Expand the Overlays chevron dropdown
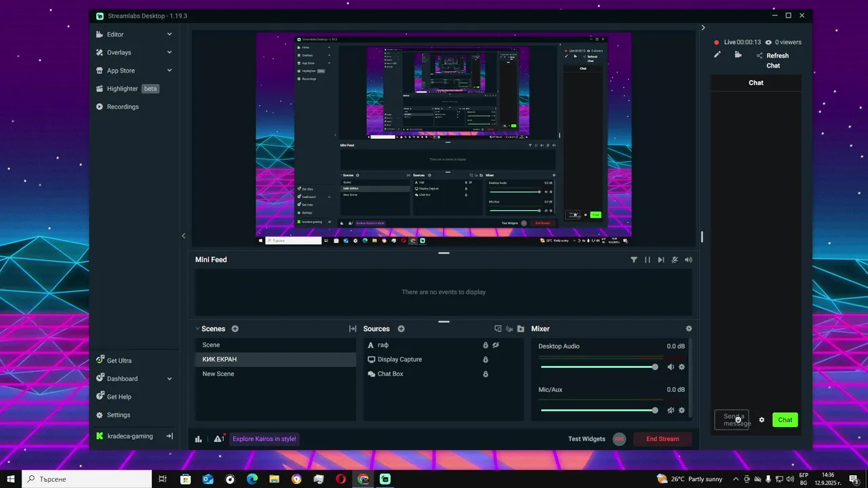 point(170,52)
